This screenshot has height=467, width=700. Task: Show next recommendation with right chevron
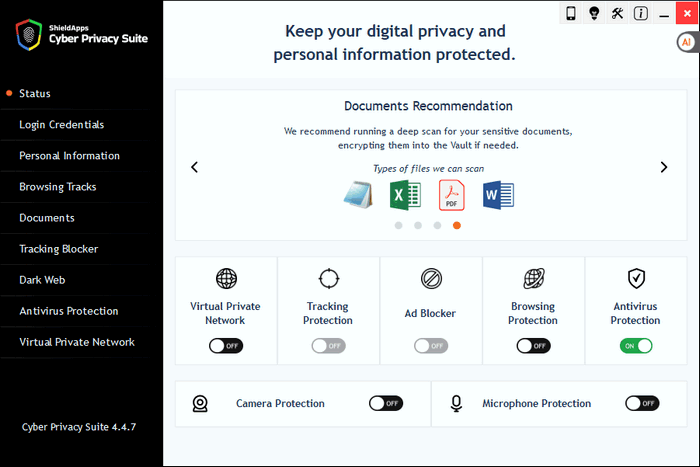(664, 167)
